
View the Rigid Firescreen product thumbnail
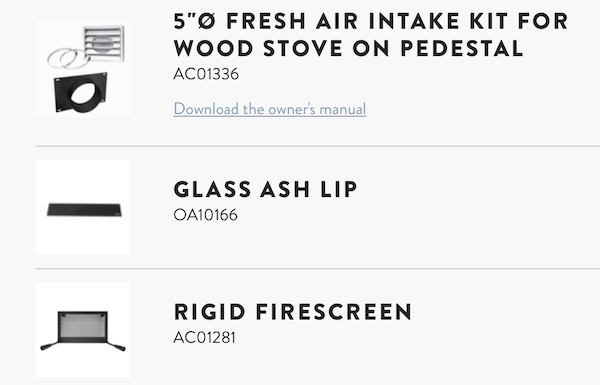pyautogui.click(x=83, y=330)
